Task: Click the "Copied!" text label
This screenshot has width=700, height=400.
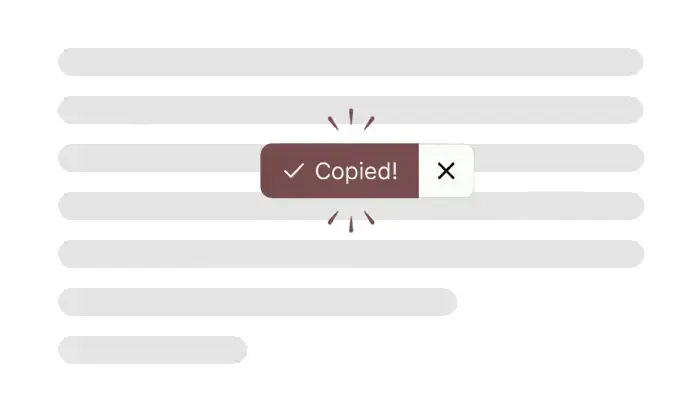Action: pos(356,171)
